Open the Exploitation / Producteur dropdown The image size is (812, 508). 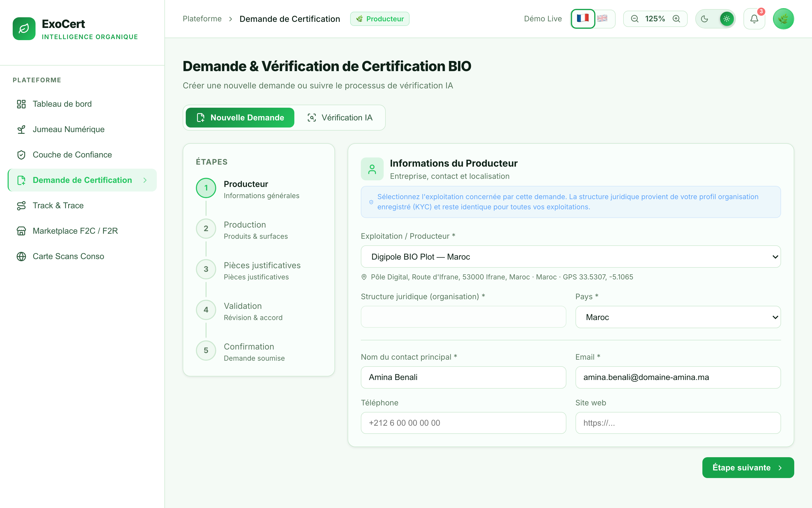coord(571,257)
